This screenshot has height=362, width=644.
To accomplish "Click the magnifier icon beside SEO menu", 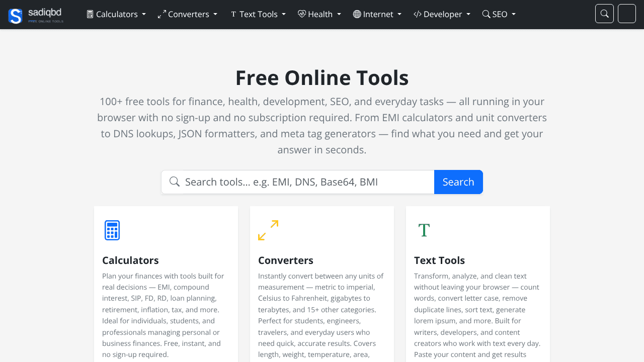I will (486, 14).
